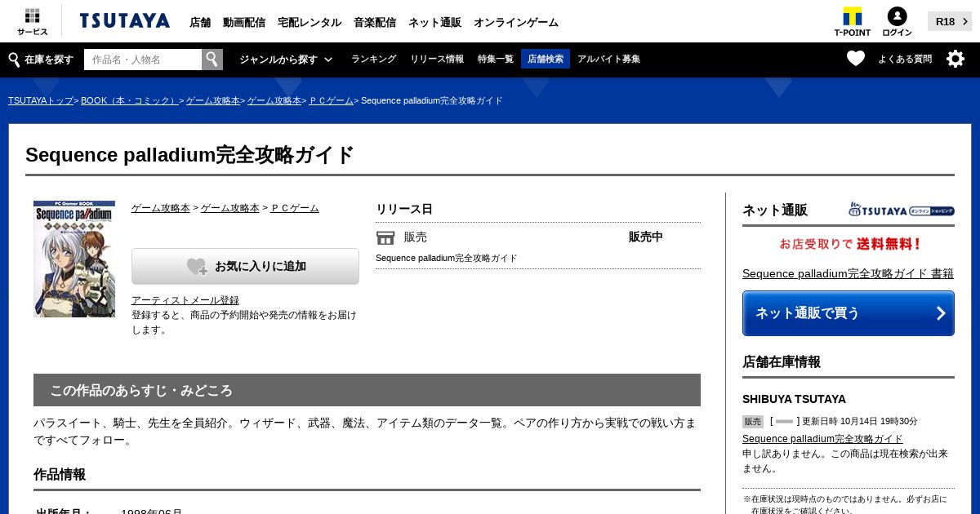Go to the ランキング page
Image resolution: width=980 pixels, height=514 pixels.
(373, 59)
